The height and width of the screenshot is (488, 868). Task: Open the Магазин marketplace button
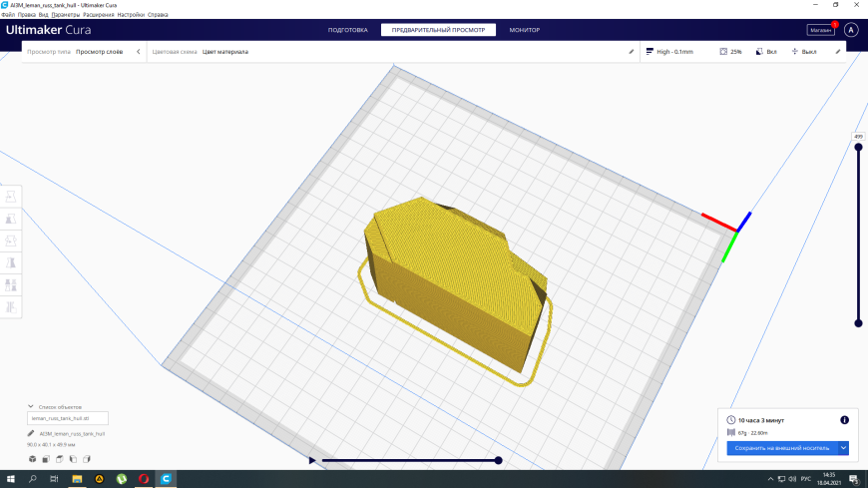click(820, 30)
